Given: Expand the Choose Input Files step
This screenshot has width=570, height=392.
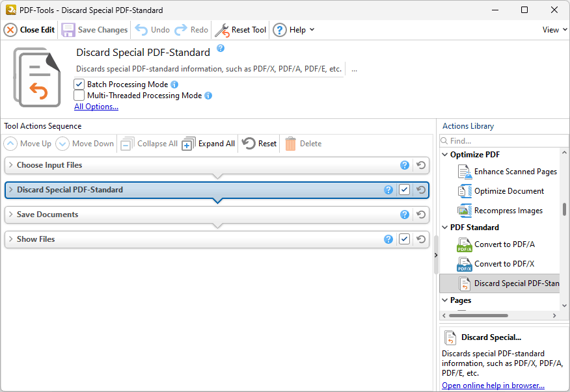Looking at the screenshot, I should click(x=10, y=165).
